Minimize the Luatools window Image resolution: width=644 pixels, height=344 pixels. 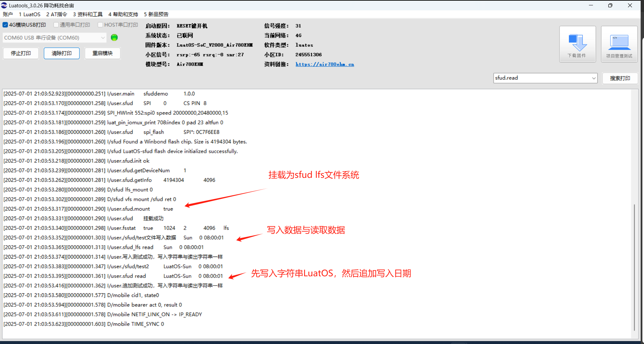coord(591,5)
